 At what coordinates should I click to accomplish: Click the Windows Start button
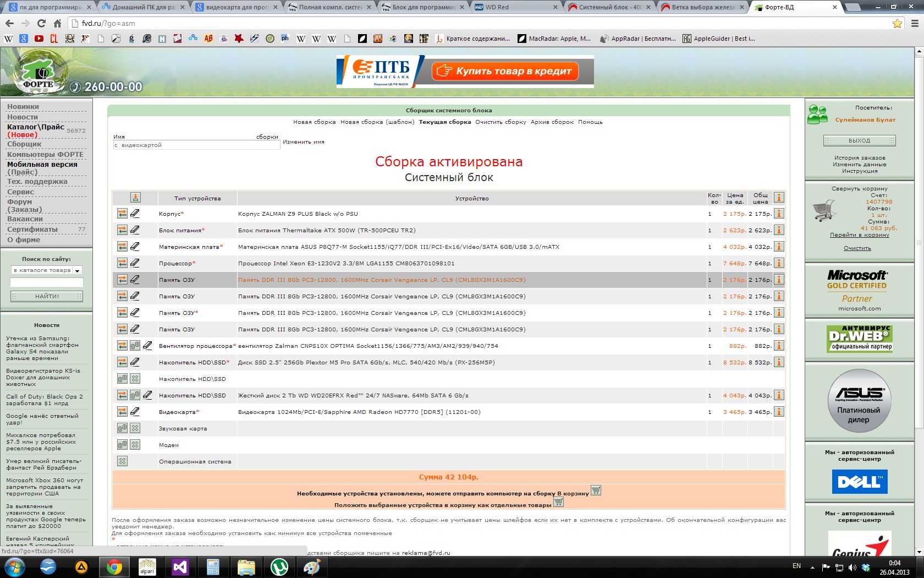point(15,566)
